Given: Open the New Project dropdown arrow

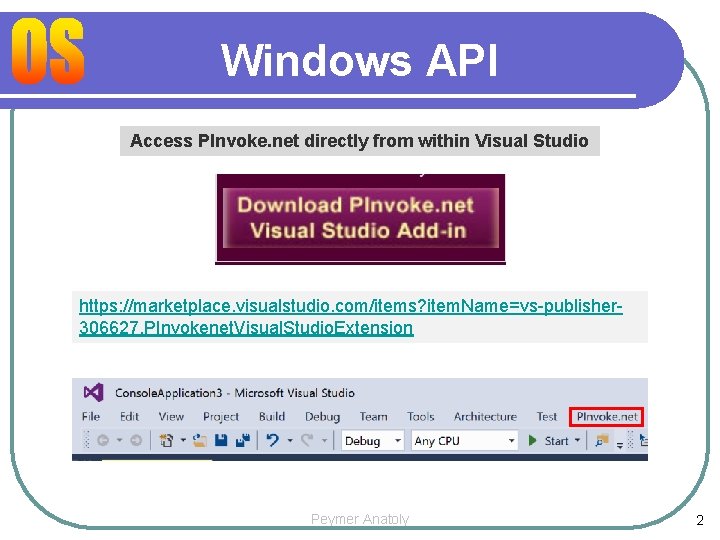Looking at the screenshot, I should (183, 440).
